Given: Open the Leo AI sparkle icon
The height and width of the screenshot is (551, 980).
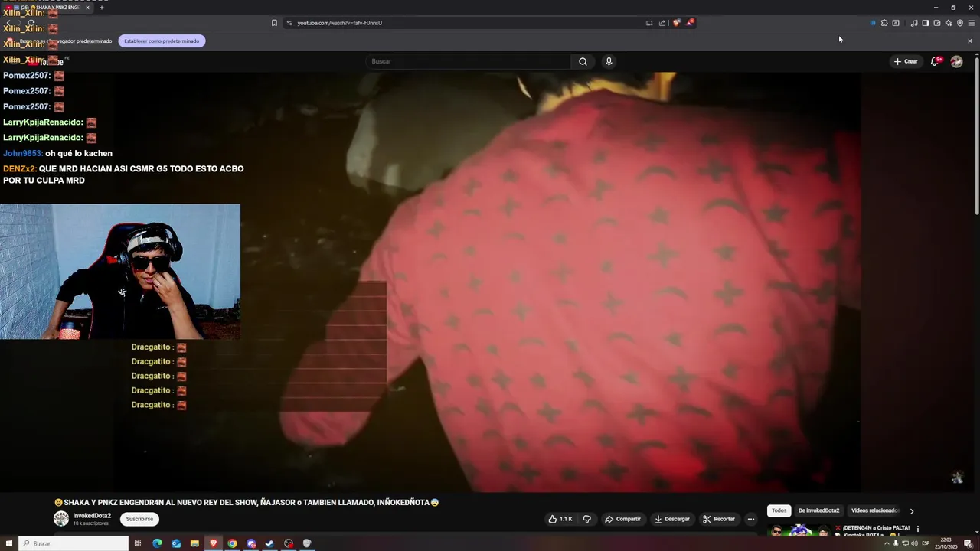Looking at the screenshot, I should (x=949, y=23).
